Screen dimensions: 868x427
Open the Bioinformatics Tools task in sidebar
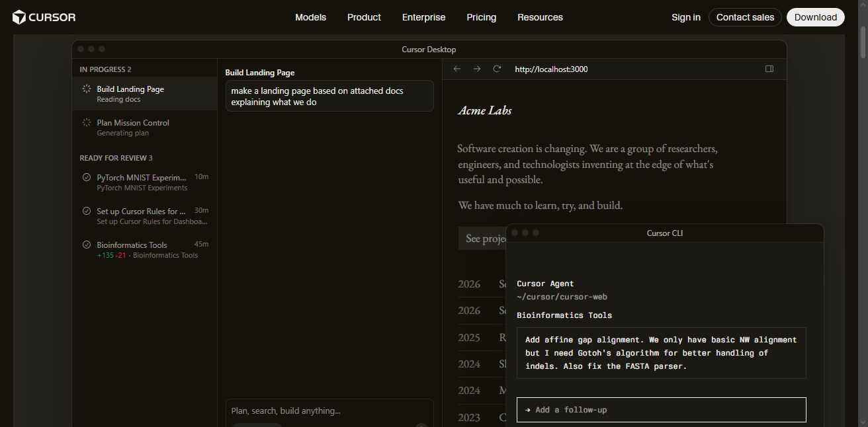pyautogui.click(x=144, y=249)
